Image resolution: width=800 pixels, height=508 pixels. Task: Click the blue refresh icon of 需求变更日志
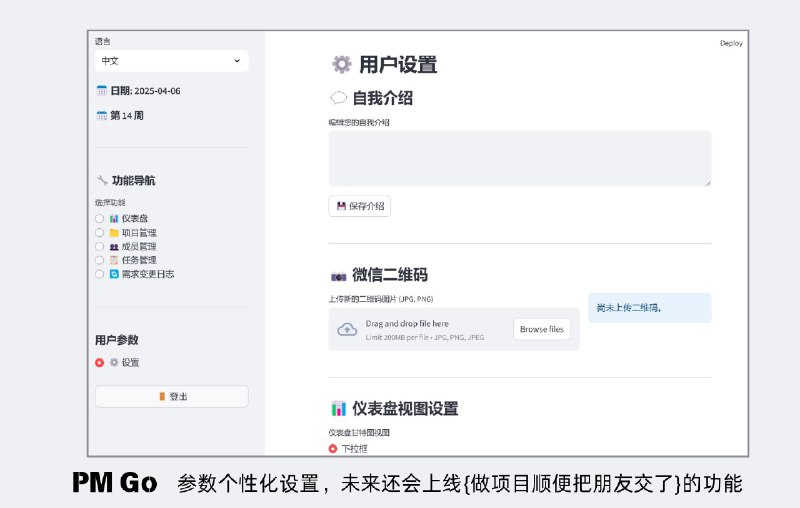point(114,274)
